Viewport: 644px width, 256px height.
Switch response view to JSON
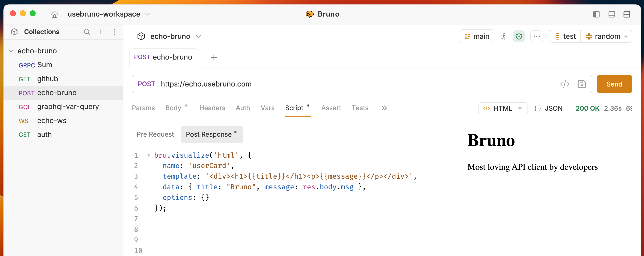(549, 108)
